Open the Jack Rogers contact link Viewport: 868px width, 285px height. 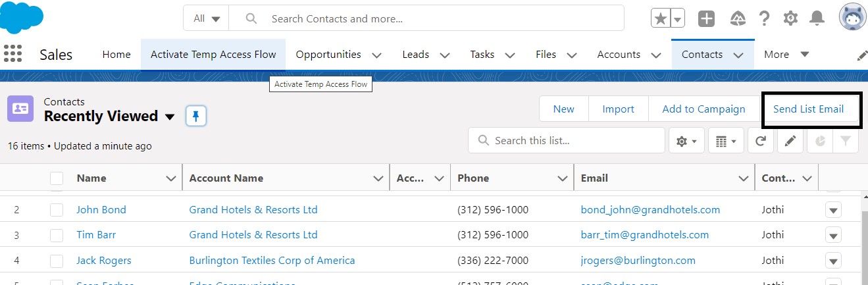(x=104, y=261)
